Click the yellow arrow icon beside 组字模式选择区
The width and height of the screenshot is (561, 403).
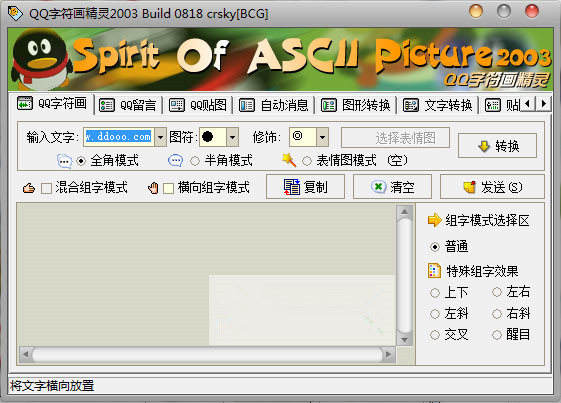point(435,220)
